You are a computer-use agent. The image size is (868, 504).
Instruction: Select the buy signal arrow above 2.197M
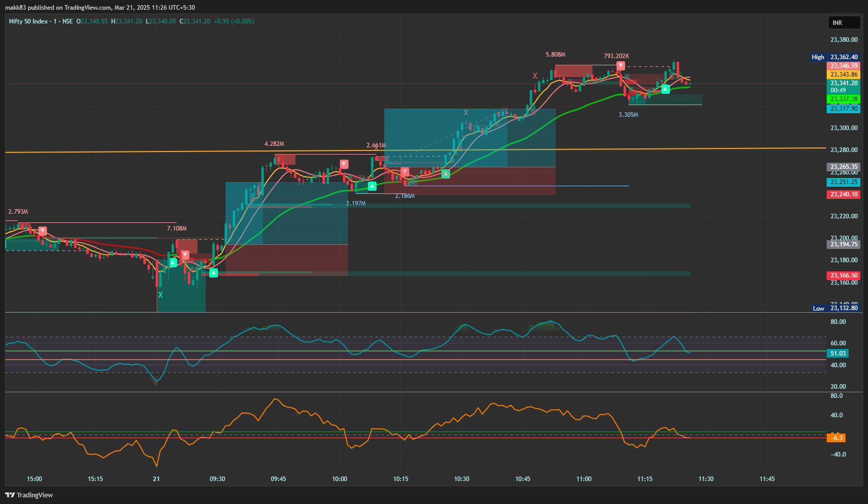click(x=372, y=186)
